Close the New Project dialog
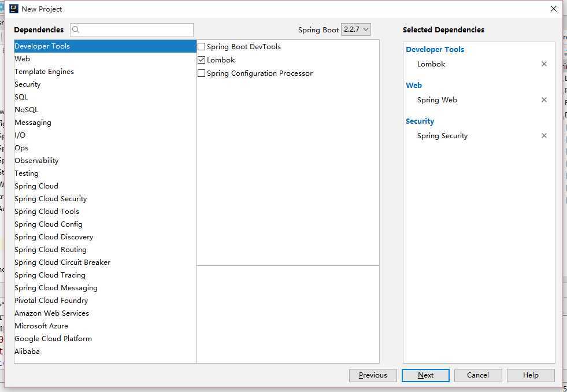Screen dimensions: 567x392 click(554, 9)
